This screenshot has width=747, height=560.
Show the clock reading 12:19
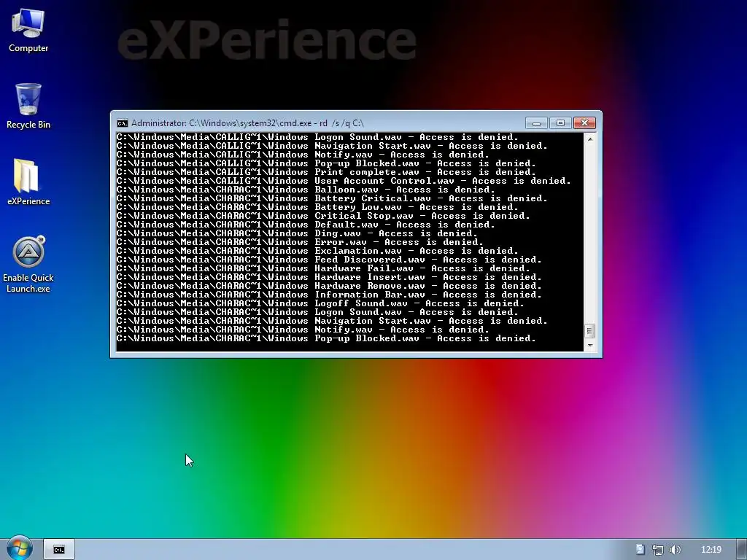[x=711, y=550]
